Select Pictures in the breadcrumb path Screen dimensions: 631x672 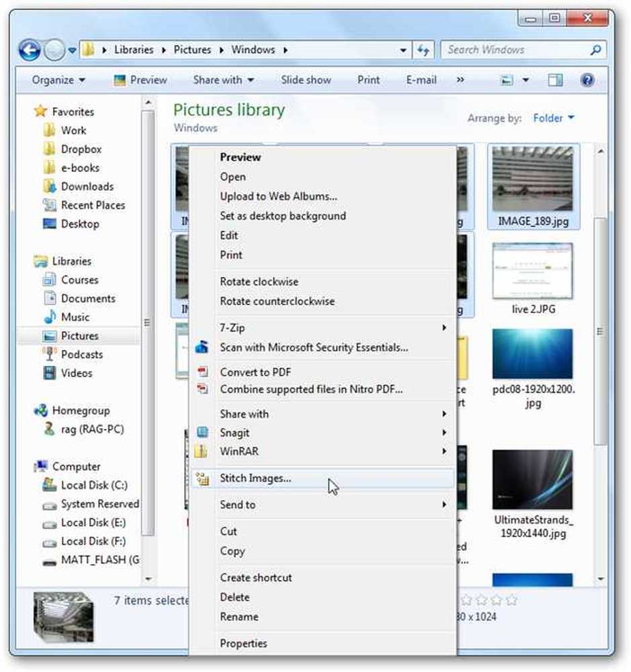192,50
